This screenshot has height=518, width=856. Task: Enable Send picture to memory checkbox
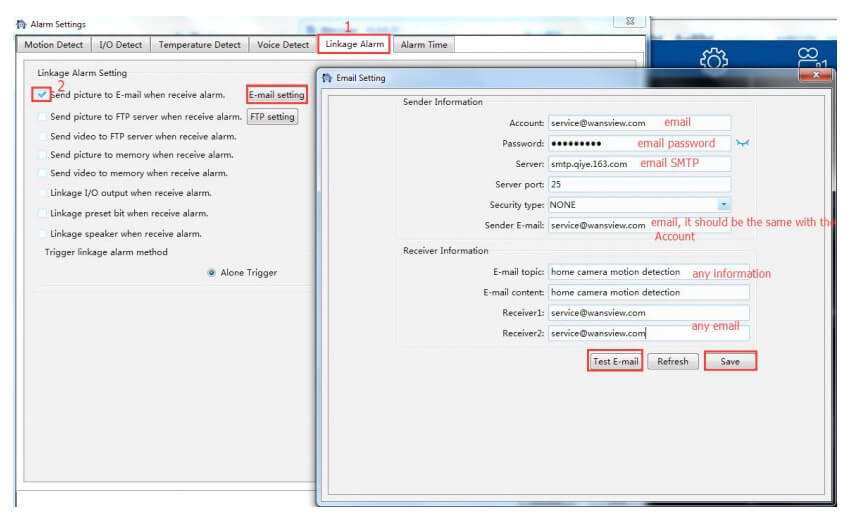pyautogui.click(x=41, y=155)
